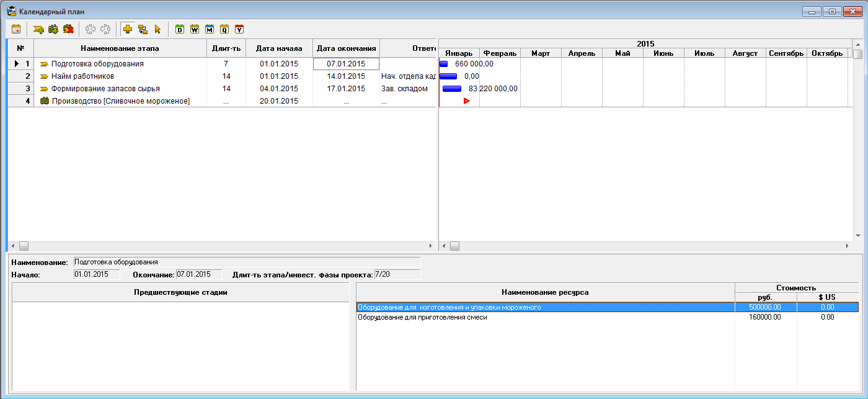Viewport: 868px width, 399px height.
Task: Click the blue Gantt bar for 'Формирование запасов сырья'
Action: tap(452, 89)
